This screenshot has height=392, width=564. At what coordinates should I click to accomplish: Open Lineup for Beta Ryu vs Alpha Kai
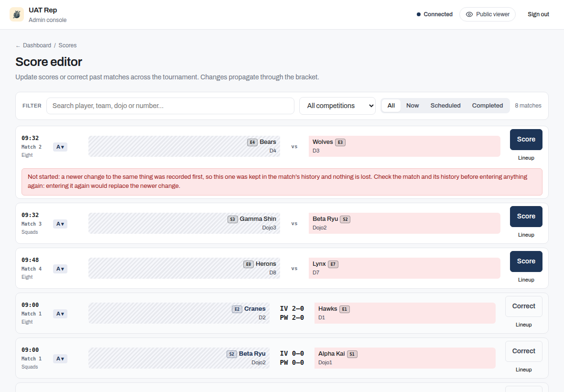[x=523, y=370]
